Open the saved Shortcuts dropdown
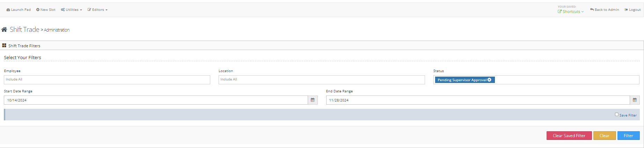This screenshot has height=148, width=644. [x=571, y=12]
